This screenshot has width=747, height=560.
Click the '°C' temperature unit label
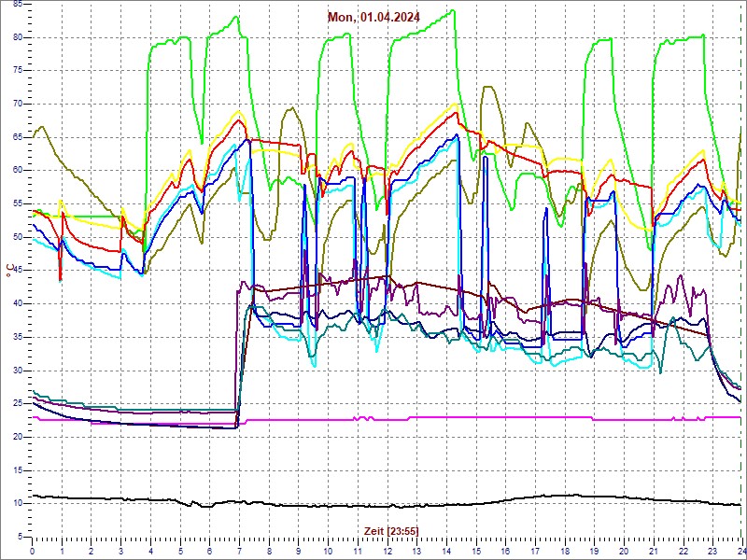pos(9,272)
